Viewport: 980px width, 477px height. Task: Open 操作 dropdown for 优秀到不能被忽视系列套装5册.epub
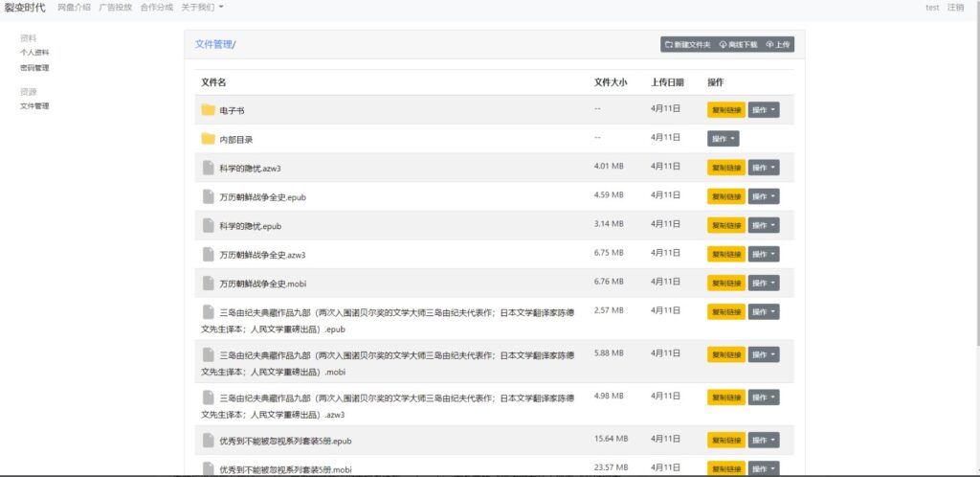point(764,440)
